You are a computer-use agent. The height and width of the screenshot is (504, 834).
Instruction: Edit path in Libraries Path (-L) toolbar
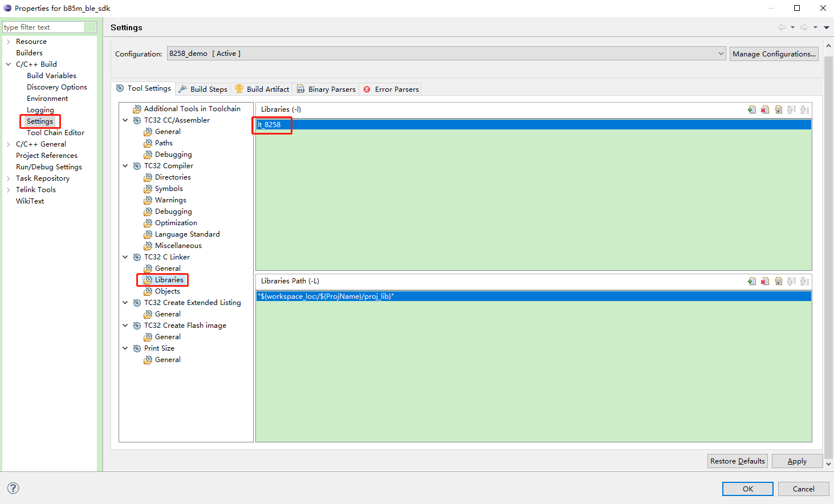(x=778, y=281)
